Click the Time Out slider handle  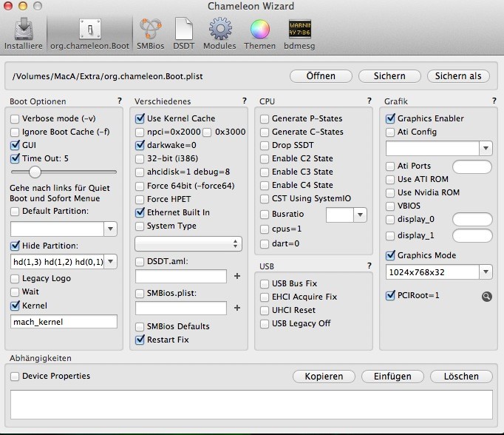coord(34,172)
